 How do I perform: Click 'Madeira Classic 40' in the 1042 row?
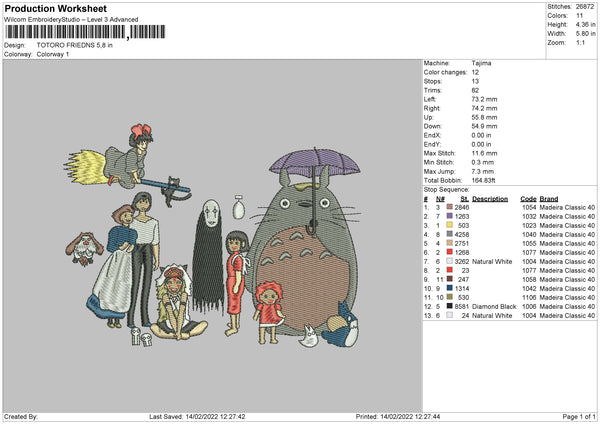pos(567,288)
